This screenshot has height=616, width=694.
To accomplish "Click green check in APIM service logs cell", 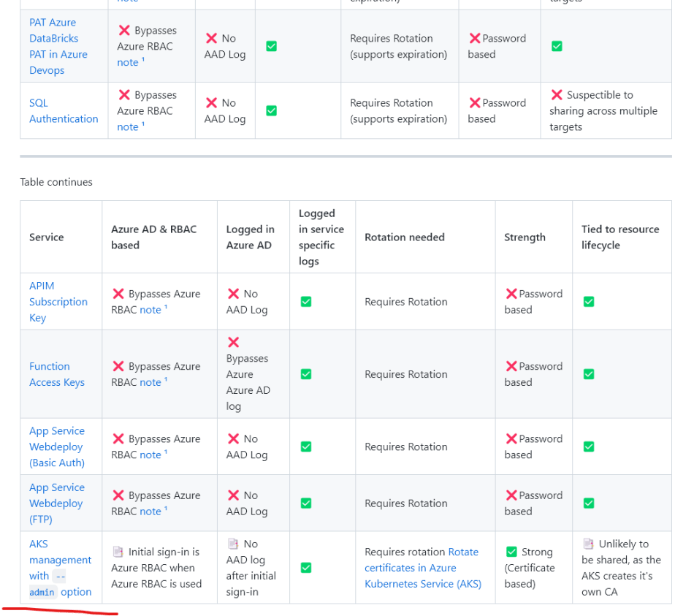I will pyautogui.click(x=306, y=302).
